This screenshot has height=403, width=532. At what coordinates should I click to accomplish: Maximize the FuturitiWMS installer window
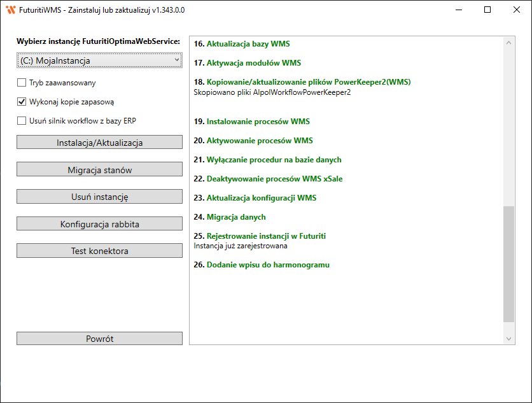tap(487, 10)
